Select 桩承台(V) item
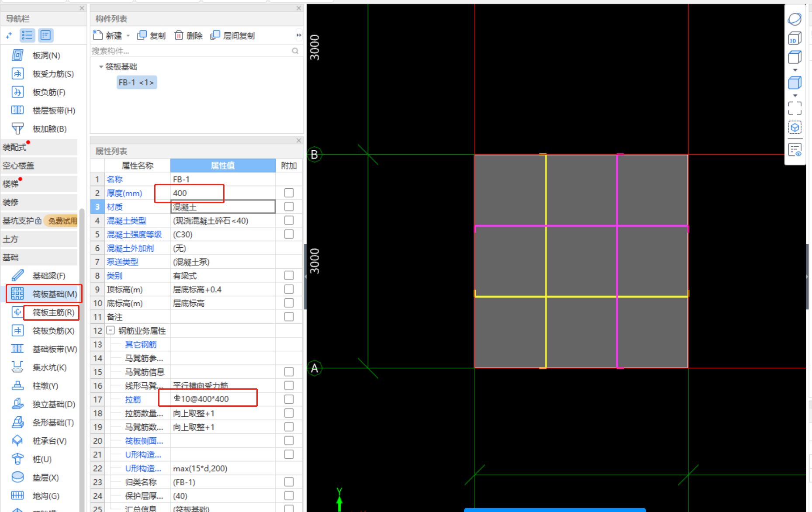The height and width of the screenshot is (512, 812). 39,441
